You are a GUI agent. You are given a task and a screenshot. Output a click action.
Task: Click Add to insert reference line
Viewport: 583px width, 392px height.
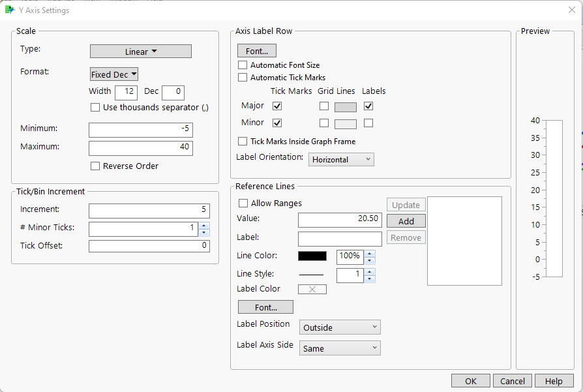point(406,220)
